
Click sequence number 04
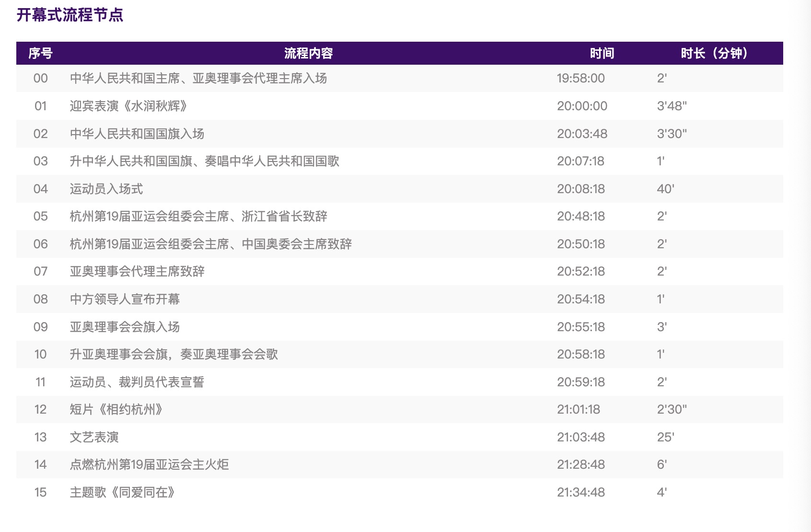coord(41,189)
